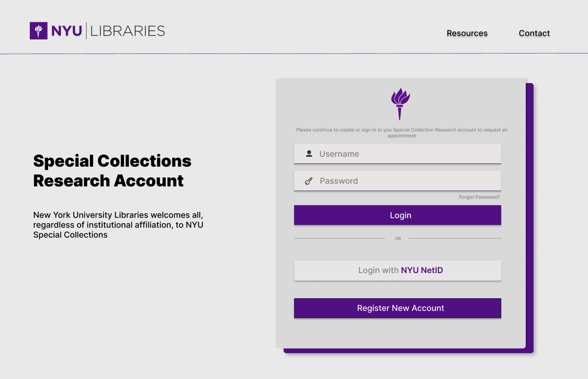The height and width of the screenshot is (379, 588).
Task: Click the key icon in Password field
Action: click(x=309, y=181)
